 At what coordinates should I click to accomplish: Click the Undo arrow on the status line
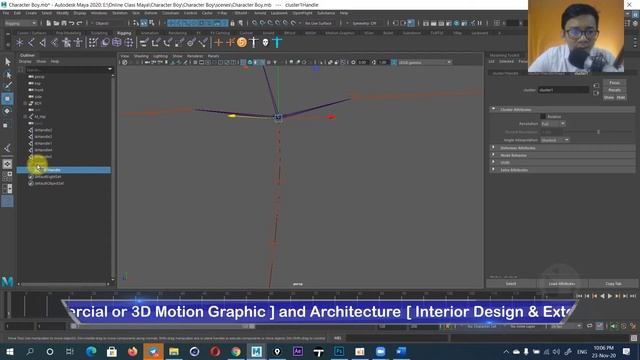[x=71, y=23]
